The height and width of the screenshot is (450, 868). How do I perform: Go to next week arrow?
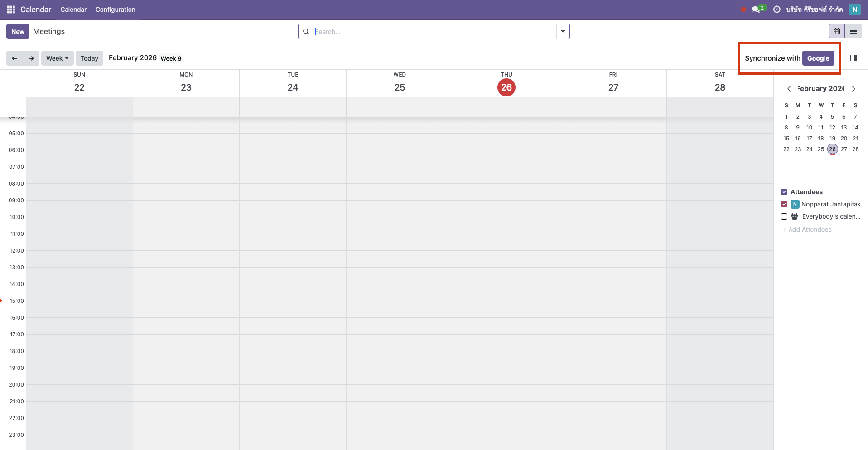[31, 58]
